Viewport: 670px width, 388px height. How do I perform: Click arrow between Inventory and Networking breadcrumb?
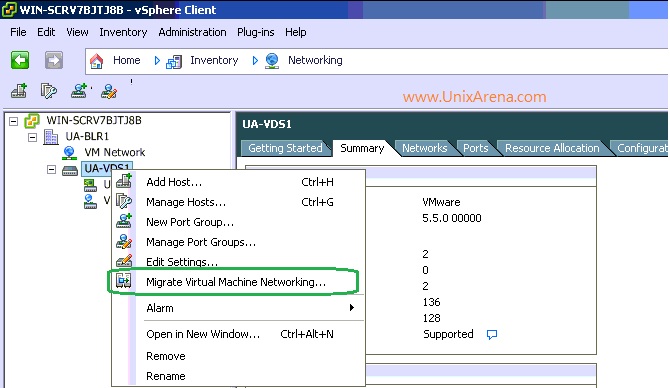[x=255, y=61]
